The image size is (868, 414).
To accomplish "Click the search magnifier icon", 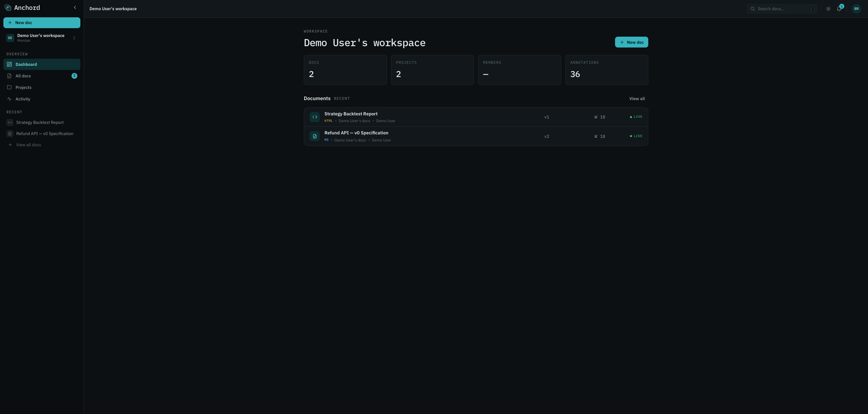I will 752,9.
